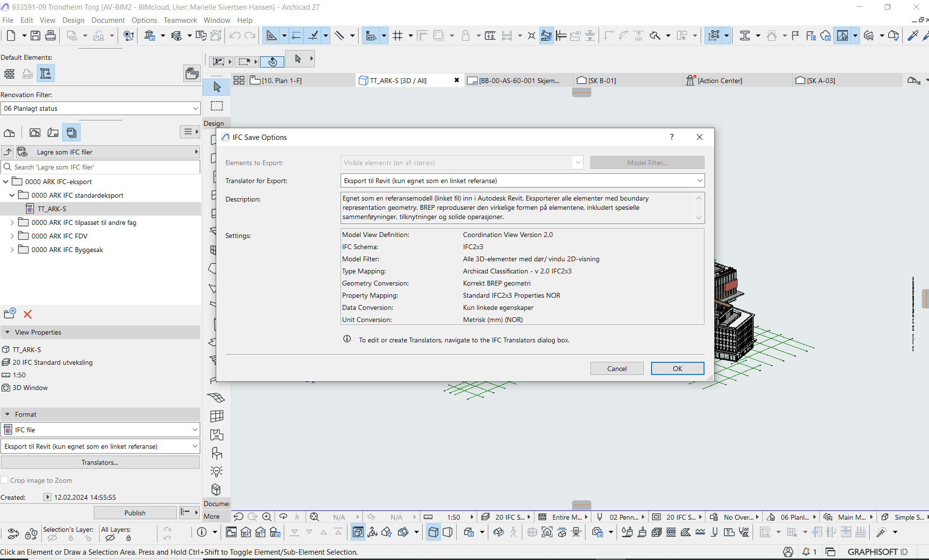Screen dimensions: 929x560
Task: Click OK in IFC Save Options
Action: [677, 369]
